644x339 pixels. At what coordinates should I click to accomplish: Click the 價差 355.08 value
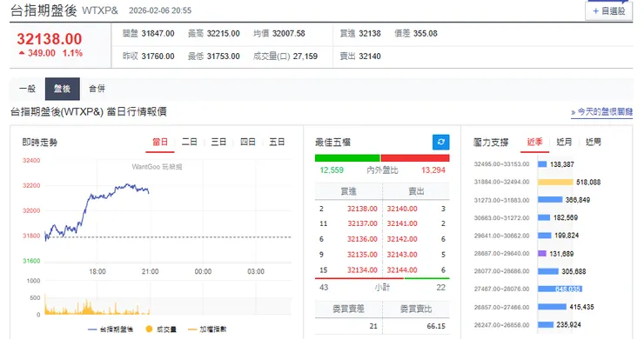(x=425, y=34)
